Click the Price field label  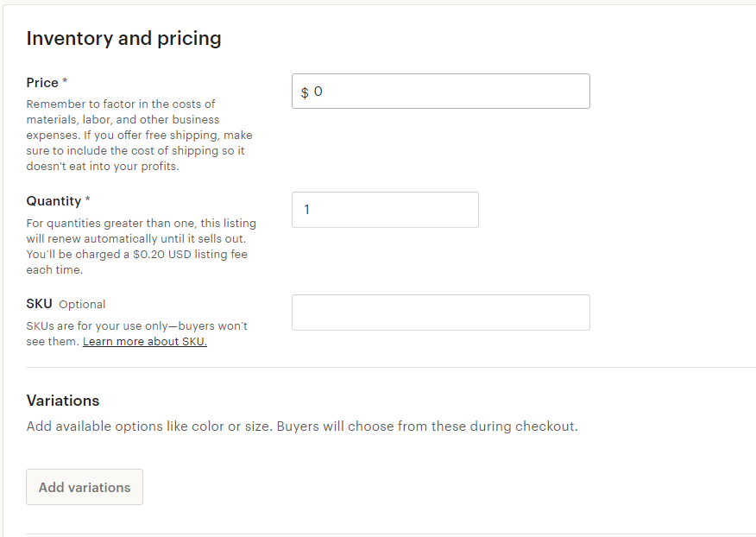(42, 83)
